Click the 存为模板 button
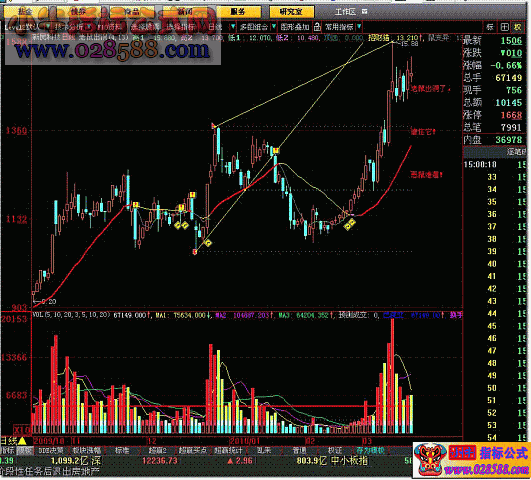Image resolution: width=531 pixels, height=480 pixels. (370, 451)
